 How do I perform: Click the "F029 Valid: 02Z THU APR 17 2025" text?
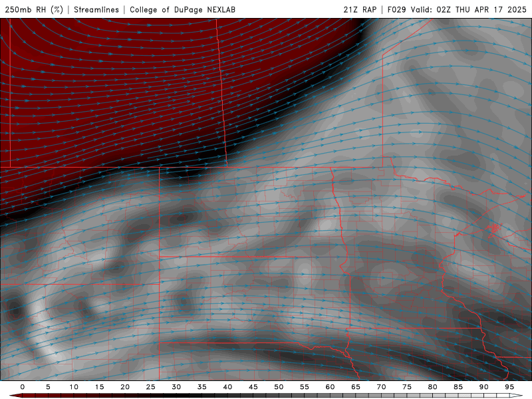coord(457,9)
